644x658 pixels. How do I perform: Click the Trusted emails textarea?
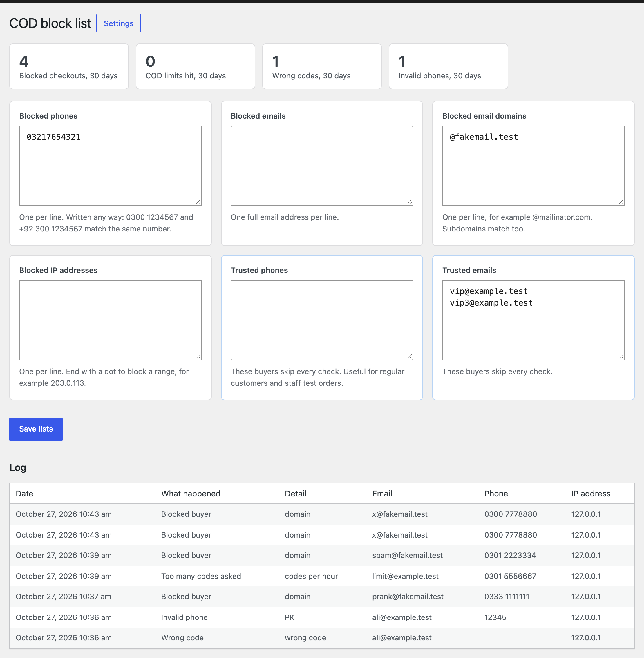click(533, 320)
